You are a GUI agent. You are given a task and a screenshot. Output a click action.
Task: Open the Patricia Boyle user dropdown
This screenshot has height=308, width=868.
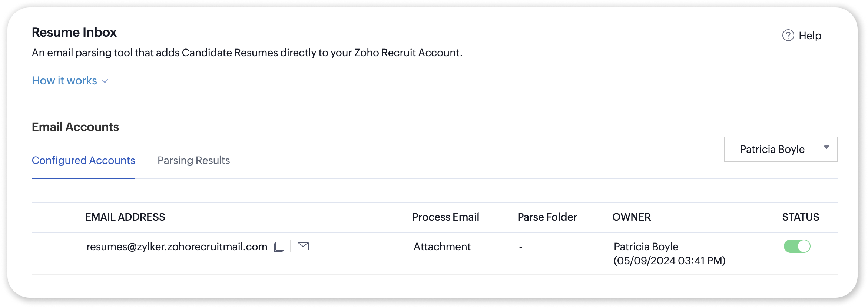pyautogui.click(x=781, y=149)
